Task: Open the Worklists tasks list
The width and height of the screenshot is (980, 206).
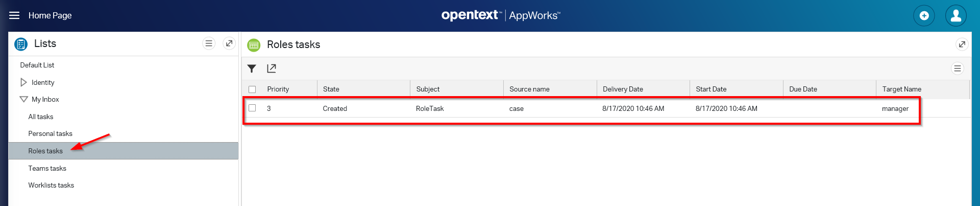Action: 51,185
